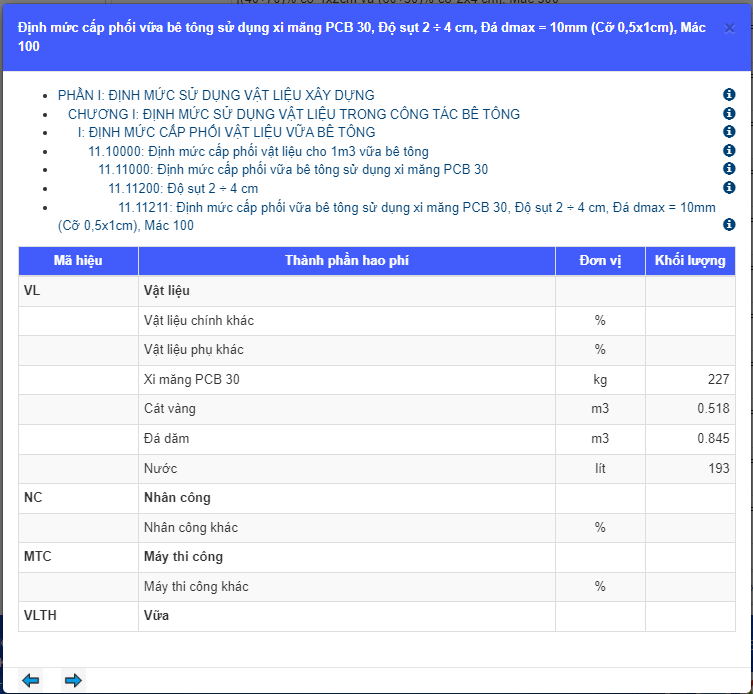Select the Vật liệu chính khác row
Viewport: 753px width, 694px height.
tap(377, 321)
